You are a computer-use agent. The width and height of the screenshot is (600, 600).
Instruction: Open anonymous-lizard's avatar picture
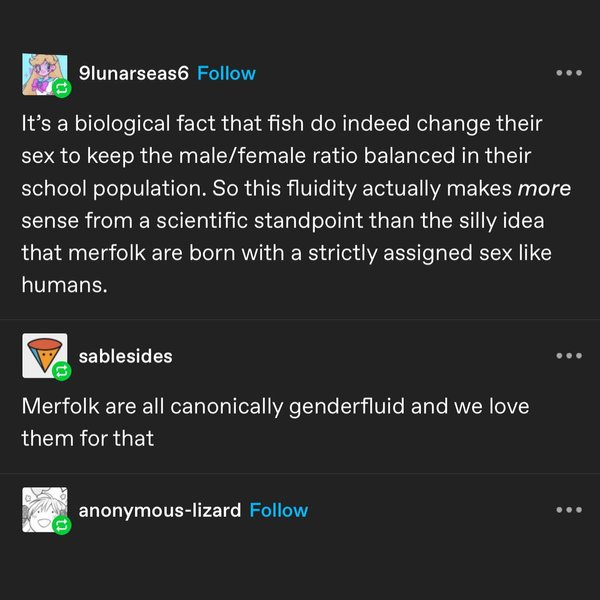coord(42,508)
